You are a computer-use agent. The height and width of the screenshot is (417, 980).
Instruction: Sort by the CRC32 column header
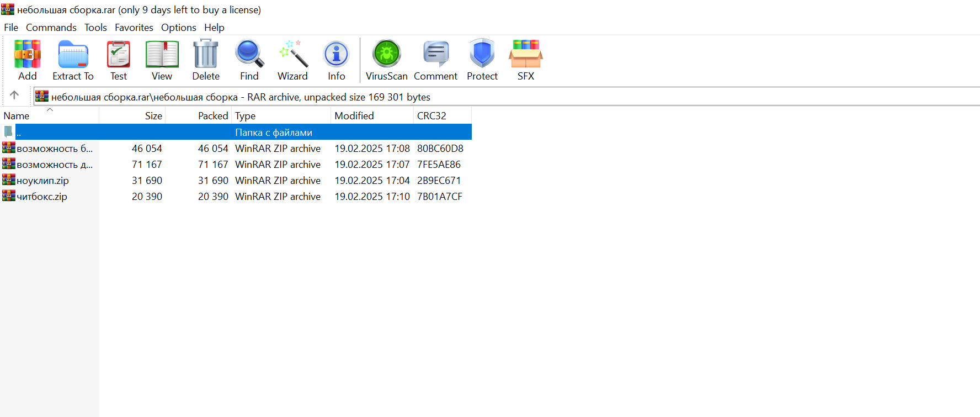[443, 115]
